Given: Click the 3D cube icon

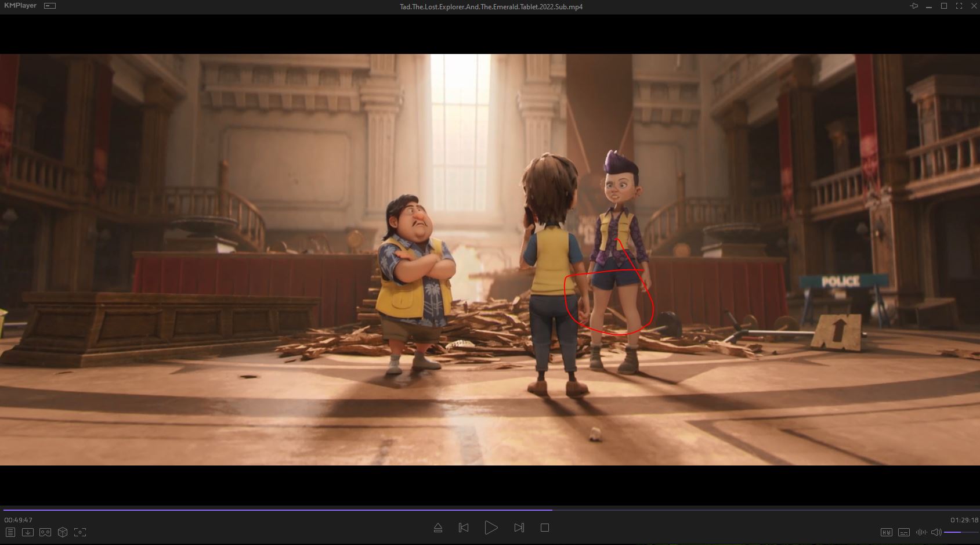Looking at the screenshot, I should pos(63,532).
